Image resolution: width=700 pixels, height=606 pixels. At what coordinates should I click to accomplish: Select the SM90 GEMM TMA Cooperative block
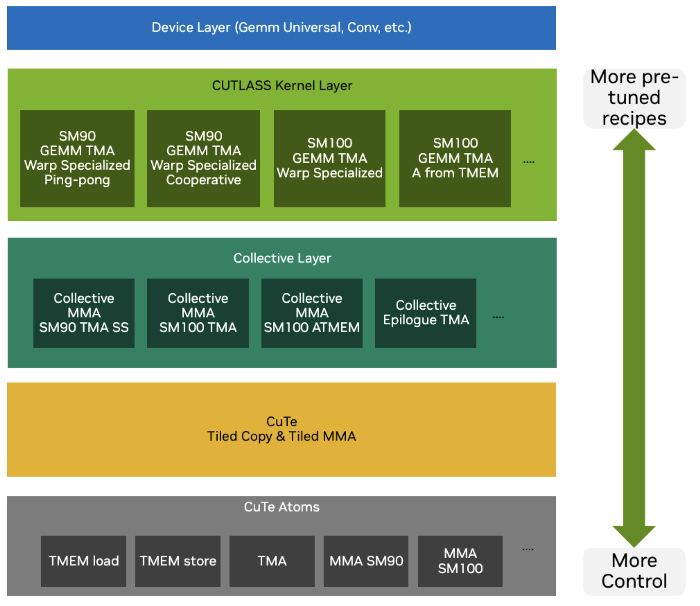click(x=204, y=158)
